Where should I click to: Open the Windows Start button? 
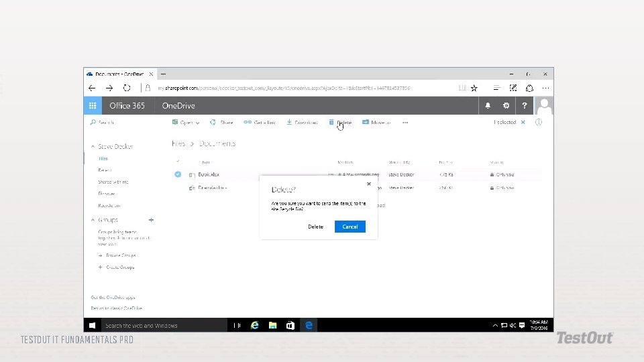tap(93, 325)
